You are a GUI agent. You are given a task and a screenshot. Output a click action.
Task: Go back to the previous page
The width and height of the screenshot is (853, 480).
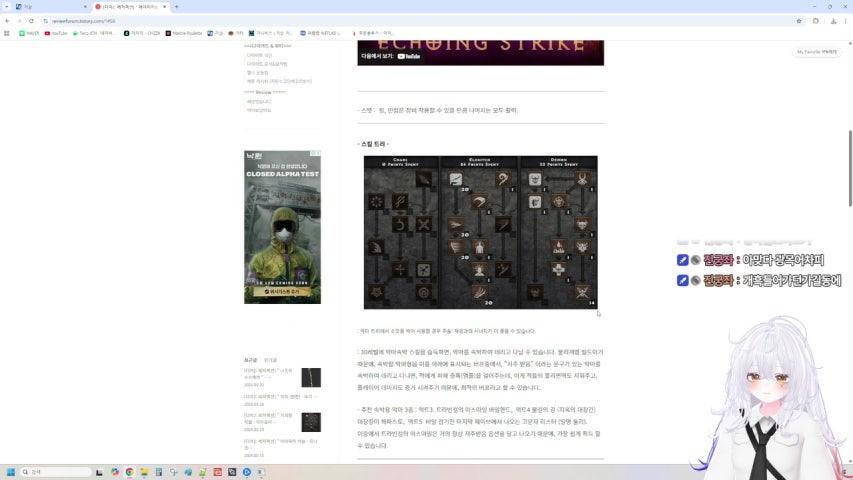coord(7,21)
